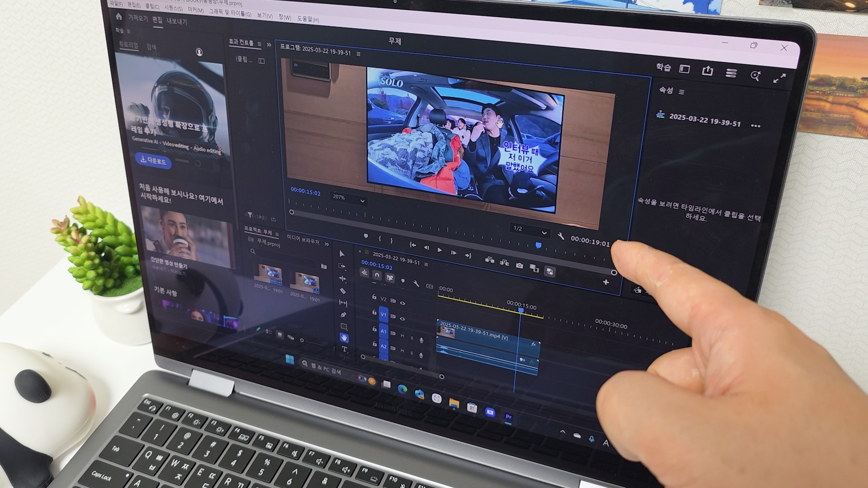Image resolution: width=868 pixels, height=488 pixels.
Task: Select the Selection arrow tool
Action: [342, 254]
